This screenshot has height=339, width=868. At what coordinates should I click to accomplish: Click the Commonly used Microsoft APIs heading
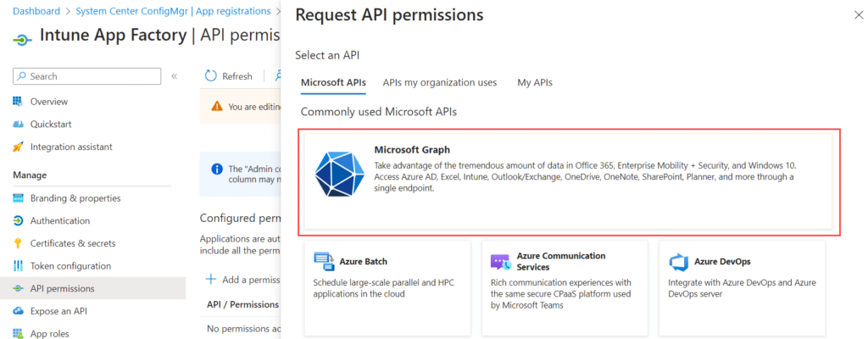379,112
